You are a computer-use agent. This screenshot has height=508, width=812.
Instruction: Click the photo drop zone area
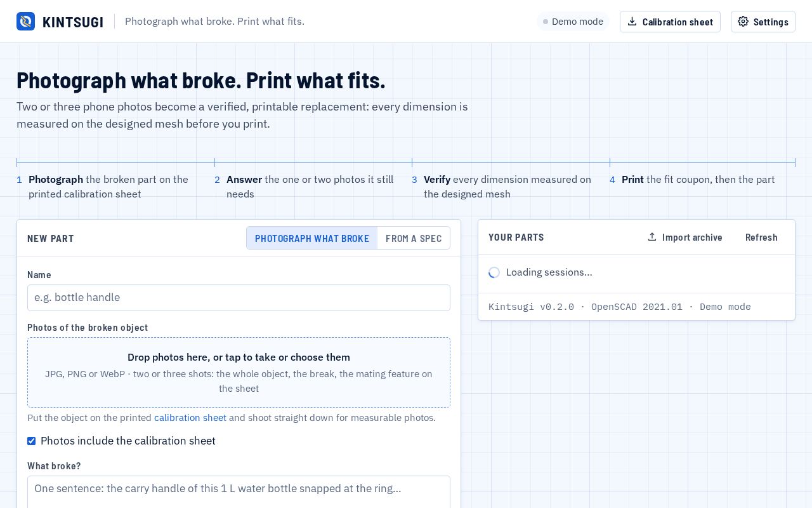click(x=239, y=372)
